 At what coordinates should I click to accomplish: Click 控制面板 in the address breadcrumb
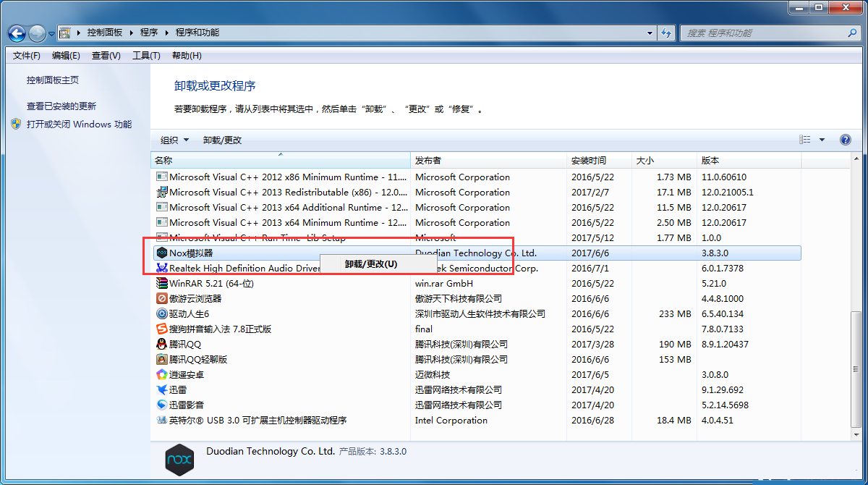(105, 33)
